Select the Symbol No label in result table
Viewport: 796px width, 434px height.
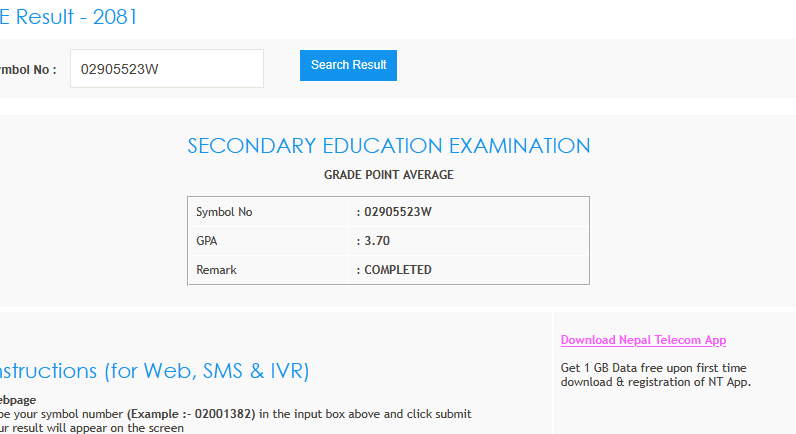pyautogui.click(x=224, y=212)
